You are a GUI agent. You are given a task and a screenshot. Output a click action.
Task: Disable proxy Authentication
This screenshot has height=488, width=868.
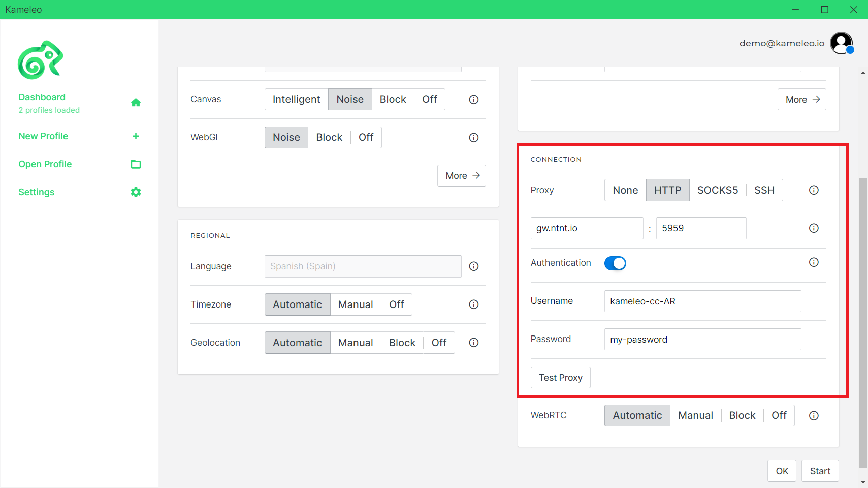pos(615,263)
